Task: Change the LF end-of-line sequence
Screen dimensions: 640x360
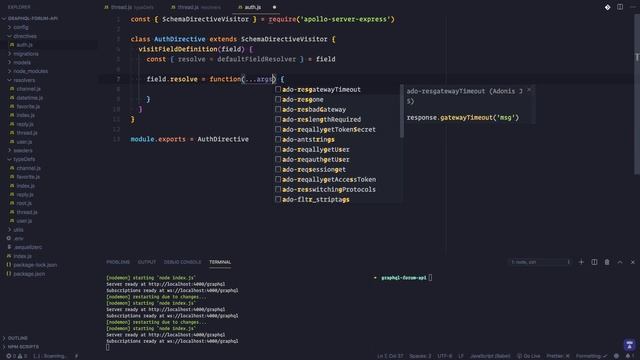Action: 461,356
